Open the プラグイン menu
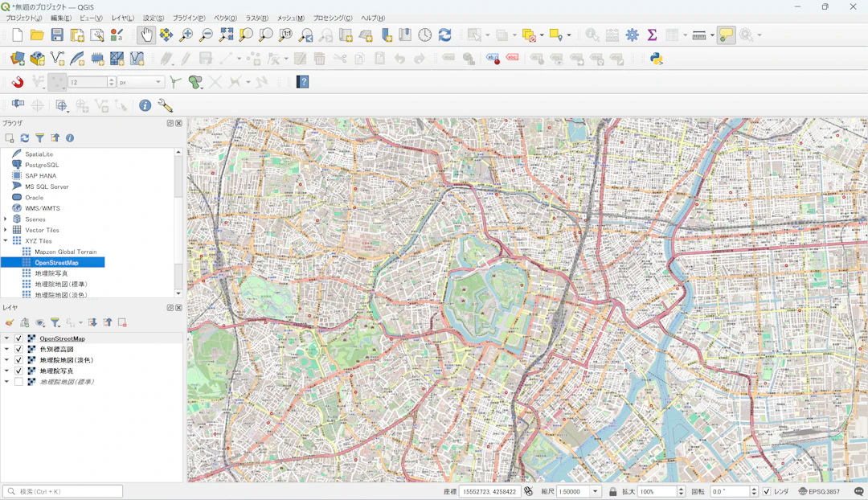 (x=189, y=18)
